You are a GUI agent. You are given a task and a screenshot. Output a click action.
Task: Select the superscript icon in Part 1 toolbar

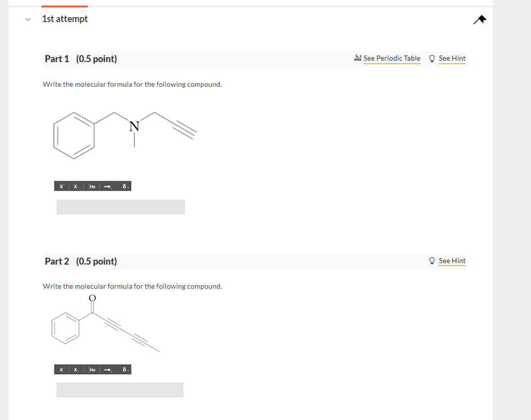[61, 186]
